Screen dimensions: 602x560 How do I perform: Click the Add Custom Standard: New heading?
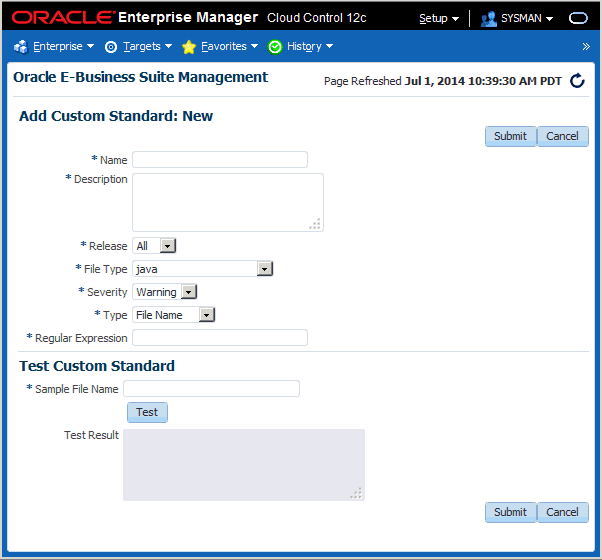tap(116, 116)
